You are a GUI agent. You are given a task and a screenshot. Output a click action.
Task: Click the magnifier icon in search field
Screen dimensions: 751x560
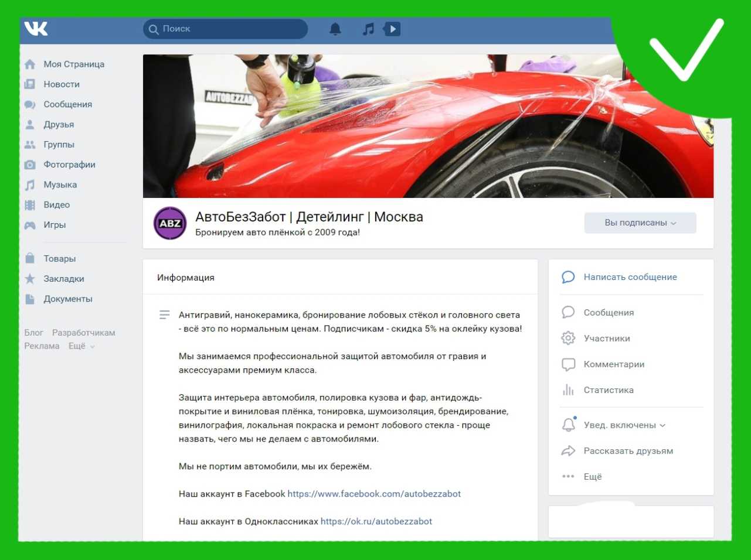pos(154,29)
